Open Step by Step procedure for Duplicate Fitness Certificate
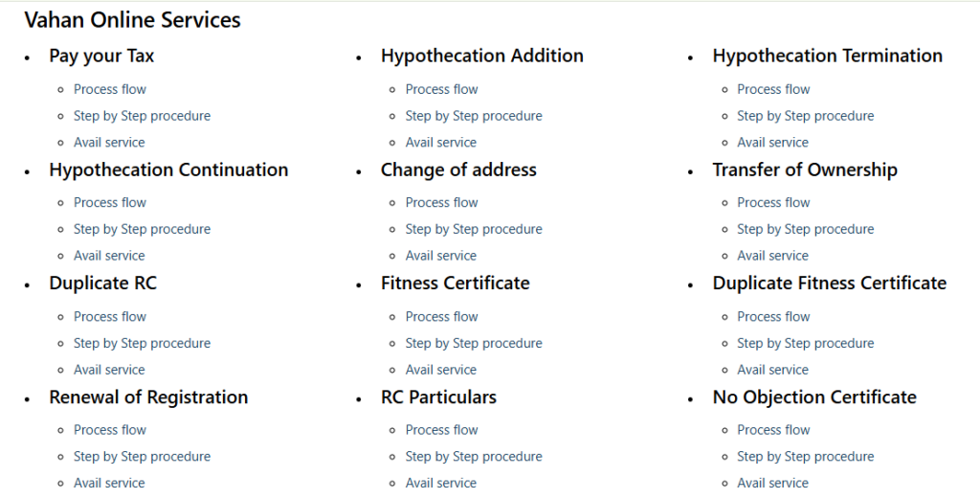Screen dimensions: 980x499 [806, 343]
